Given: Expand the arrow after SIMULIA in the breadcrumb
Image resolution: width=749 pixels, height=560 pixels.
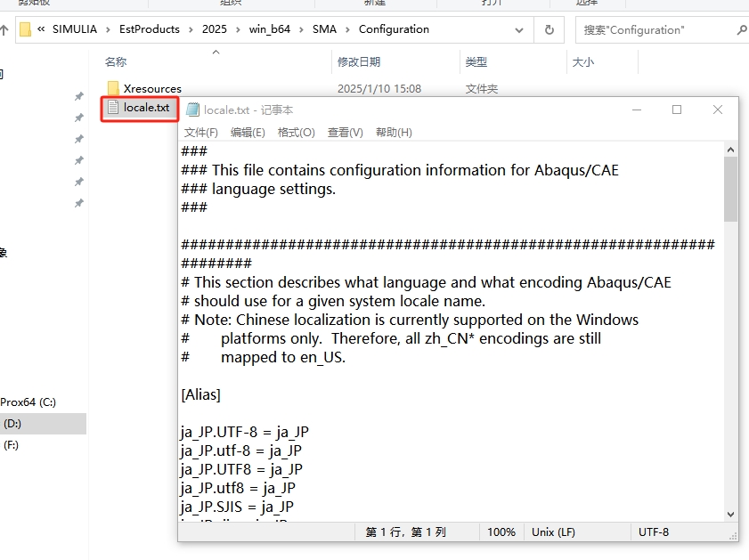Looking at the screenshot, I should (109, 29).
